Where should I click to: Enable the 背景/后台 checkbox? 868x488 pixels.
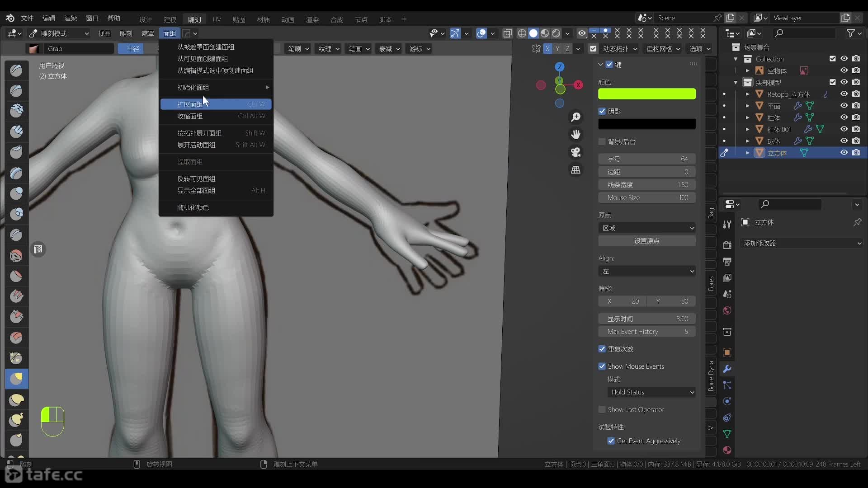[602, 142]
